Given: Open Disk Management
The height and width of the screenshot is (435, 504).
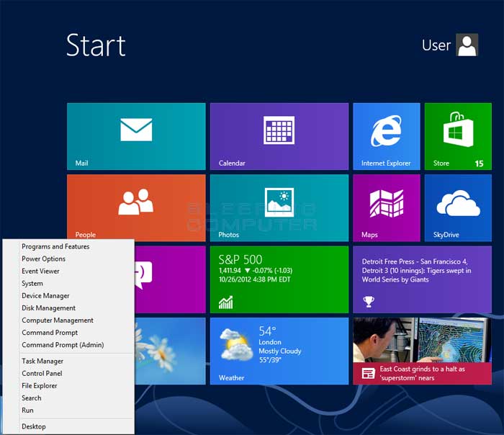Looking at the screenshot, I should [48, 308].
